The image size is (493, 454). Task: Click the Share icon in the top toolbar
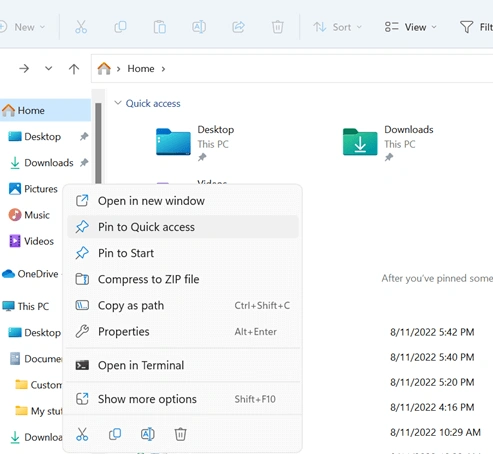click(x=238, y=27)
